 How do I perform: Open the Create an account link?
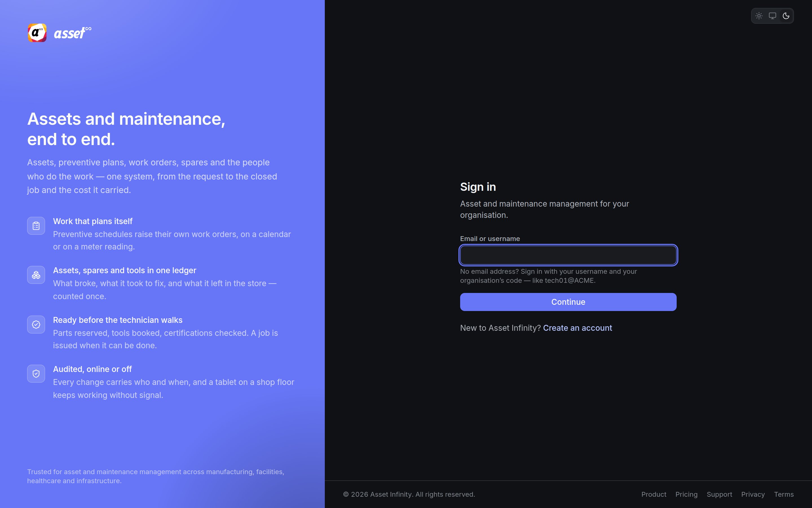click(x=577, y=328)
